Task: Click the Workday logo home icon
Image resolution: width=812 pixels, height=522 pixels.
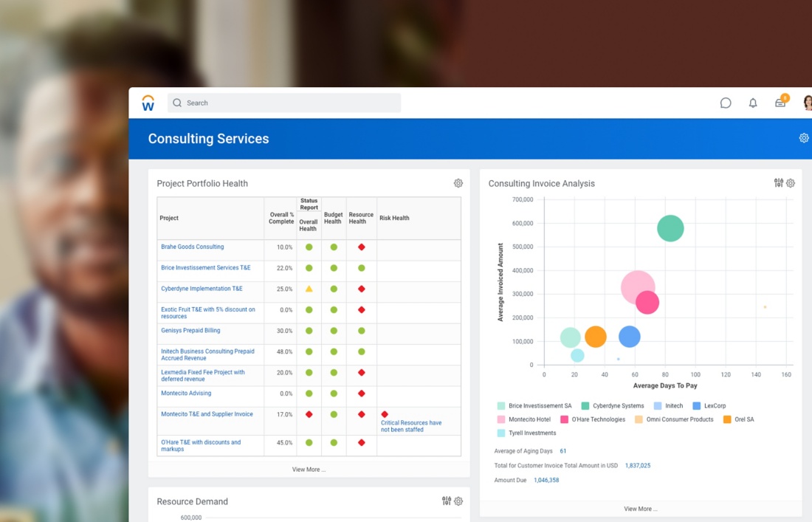Action: click(x=148, y=103)
